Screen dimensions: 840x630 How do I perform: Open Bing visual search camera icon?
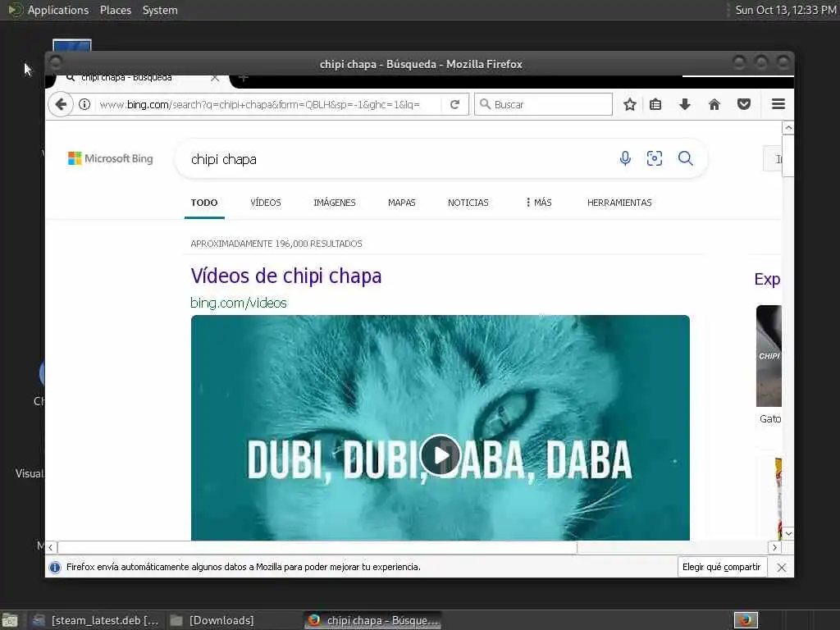pyautogui.click(x=654, y=158)
